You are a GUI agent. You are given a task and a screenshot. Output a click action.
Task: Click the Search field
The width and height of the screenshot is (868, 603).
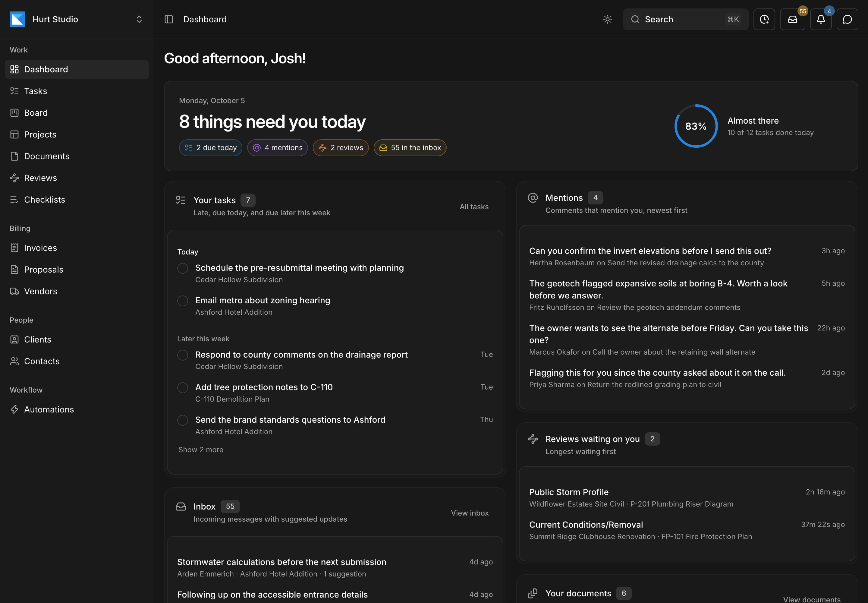pos(686,19)
